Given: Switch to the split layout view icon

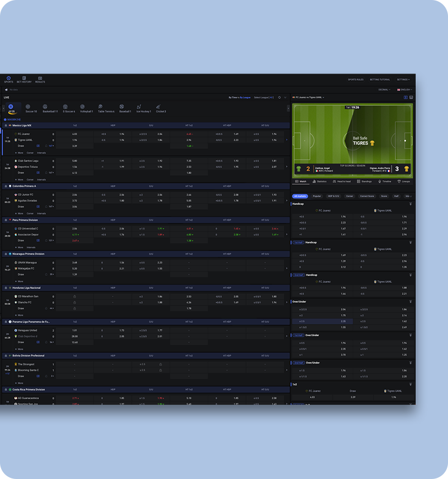Looking at the screenshot, I should pyautogui.click(x=406, y=97).
